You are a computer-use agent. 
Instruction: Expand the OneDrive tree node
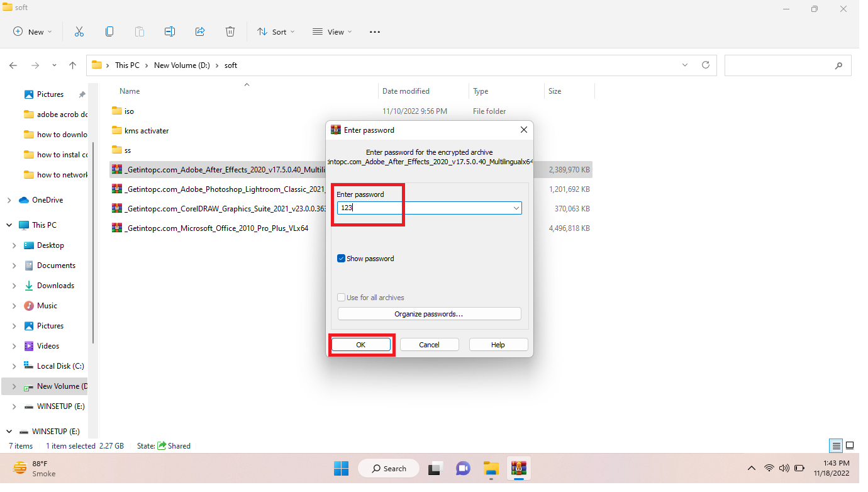point(9,200)
